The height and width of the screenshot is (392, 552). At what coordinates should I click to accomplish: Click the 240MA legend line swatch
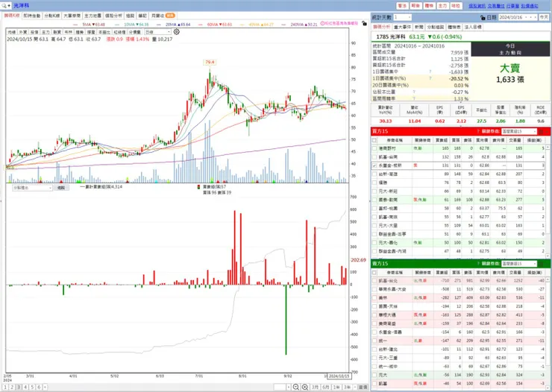[283, 25]
